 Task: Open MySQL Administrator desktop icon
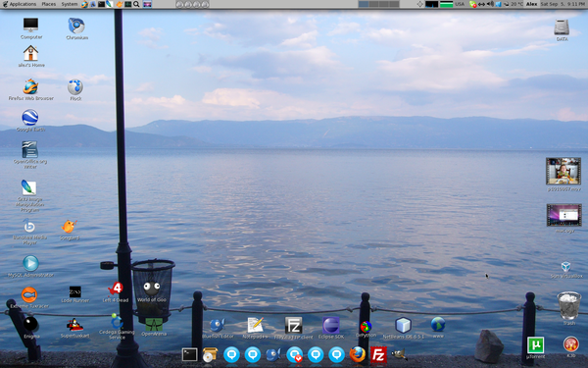coord(30,263)
